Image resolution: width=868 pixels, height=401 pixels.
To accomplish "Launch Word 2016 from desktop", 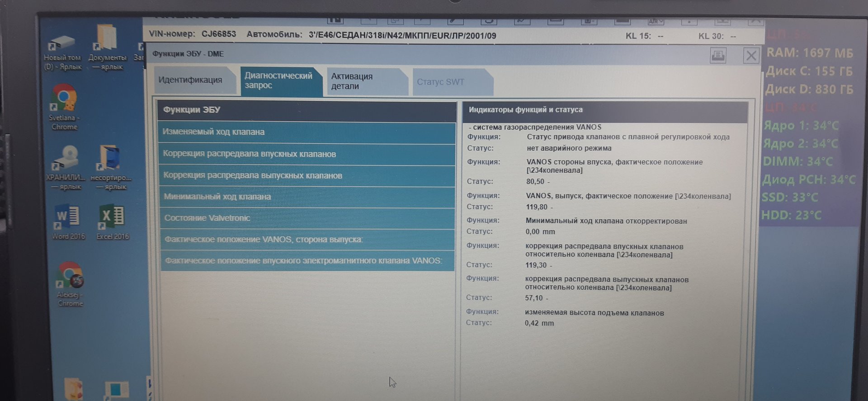I will (x=68, y=222).
